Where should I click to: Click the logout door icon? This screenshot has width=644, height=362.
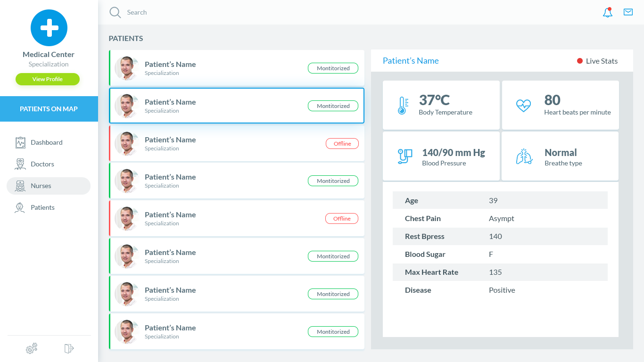tap(69, 348)
